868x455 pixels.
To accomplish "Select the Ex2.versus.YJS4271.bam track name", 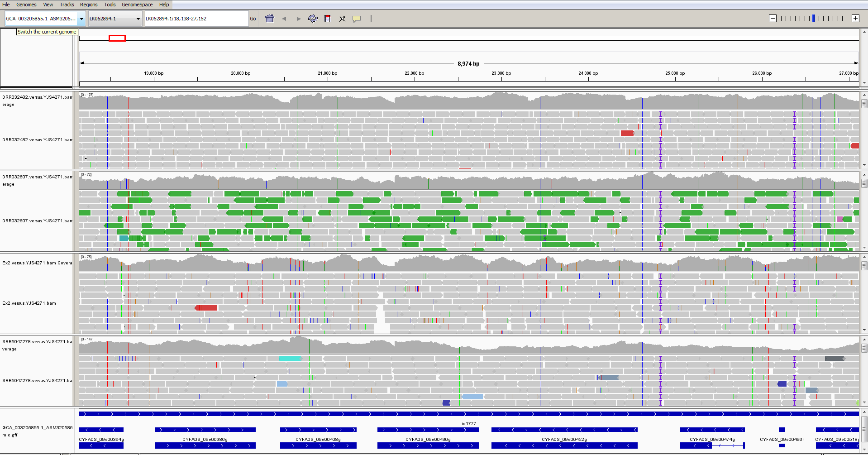I will tap(29, 303).
